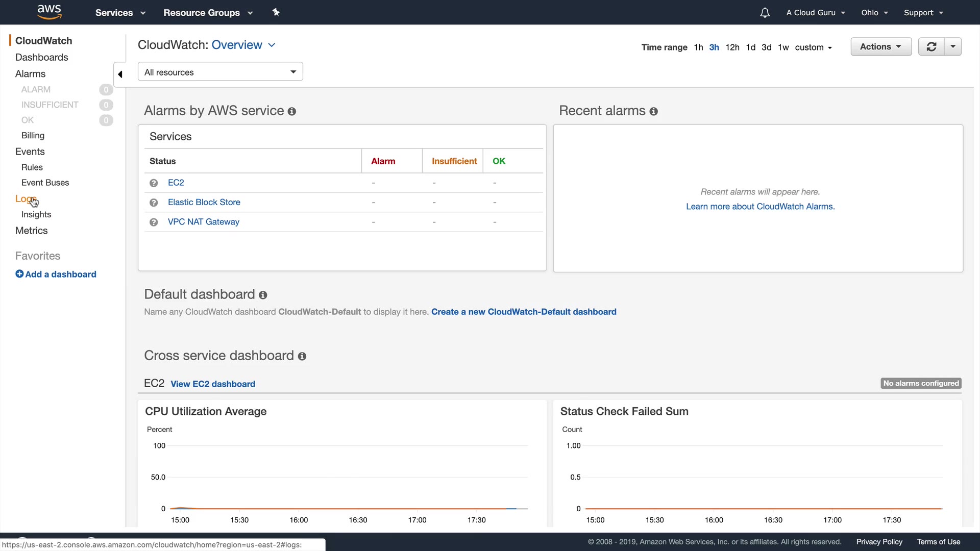
Task: Click info icon beside Cross service dashboard
Action: tap(302, 356)
